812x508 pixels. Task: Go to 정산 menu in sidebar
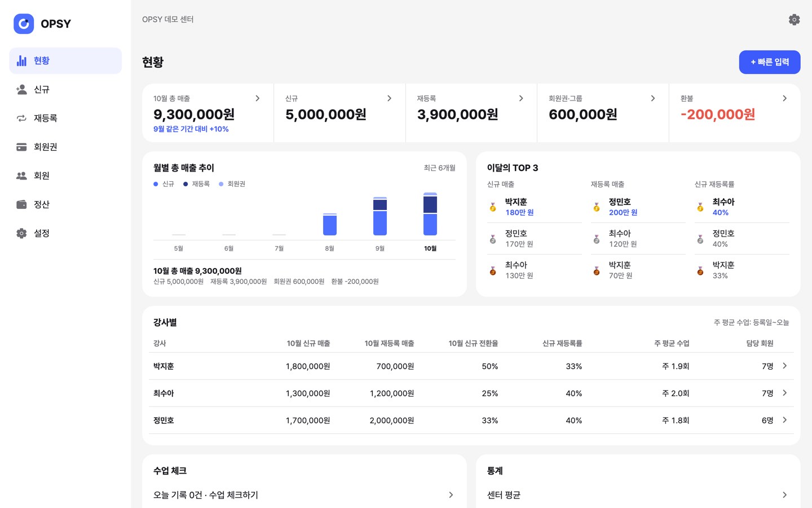point(65,204)
